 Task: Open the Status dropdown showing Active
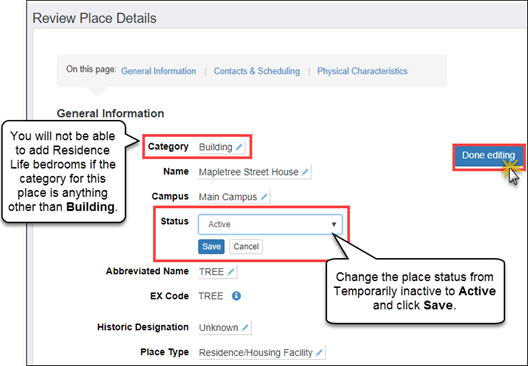pyautogui.click(x=270, y=224)
